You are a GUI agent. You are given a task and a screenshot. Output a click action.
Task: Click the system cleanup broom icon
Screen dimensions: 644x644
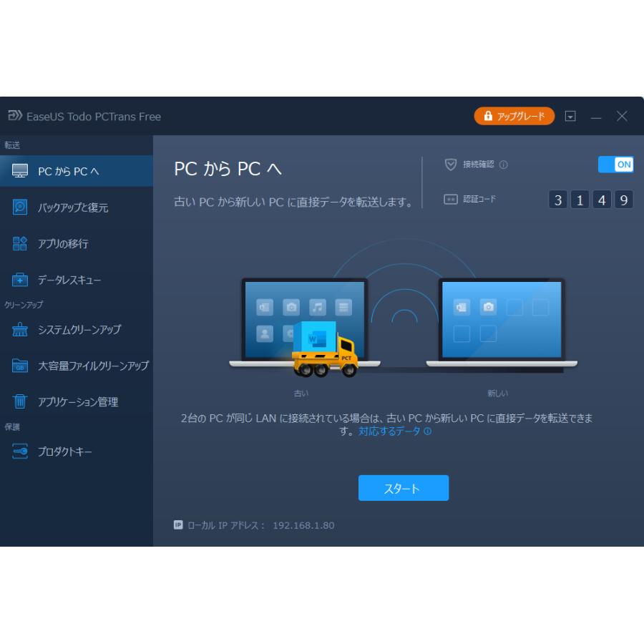[x=20, y=329]
